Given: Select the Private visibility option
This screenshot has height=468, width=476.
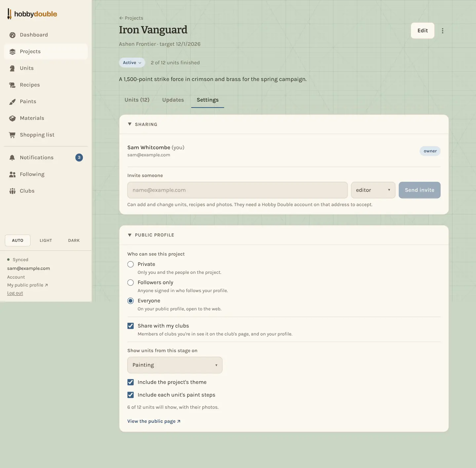Looking at the screenshot, I should pos(131,264).
